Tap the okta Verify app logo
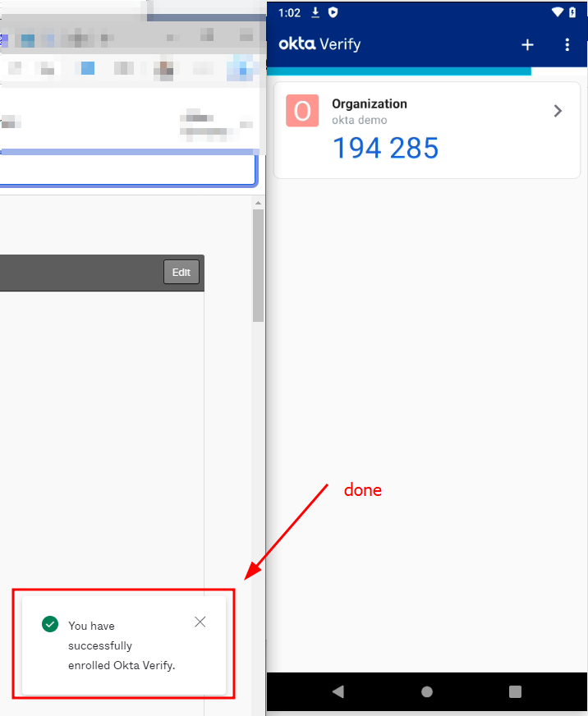 (x=319, y=44)
